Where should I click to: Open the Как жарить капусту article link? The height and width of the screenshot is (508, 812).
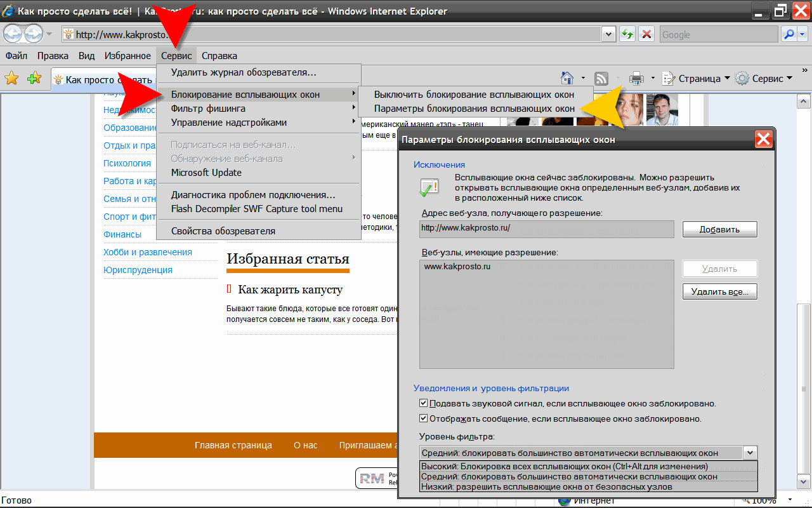click(290, 290)
